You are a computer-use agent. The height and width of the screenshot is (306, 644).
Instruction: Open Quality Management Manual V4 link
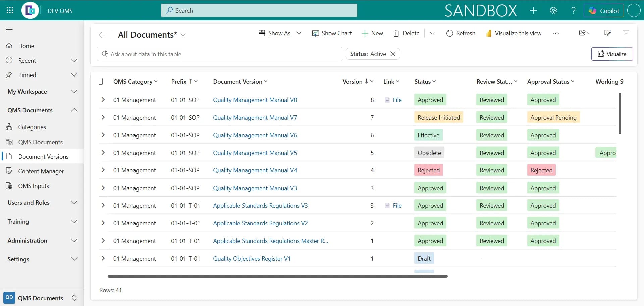click(x=255, y=170)
